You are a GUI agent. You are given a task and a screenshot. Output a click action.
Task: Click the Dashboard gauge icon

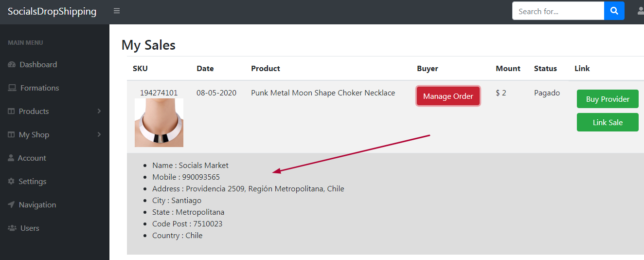tap(12, 65)
